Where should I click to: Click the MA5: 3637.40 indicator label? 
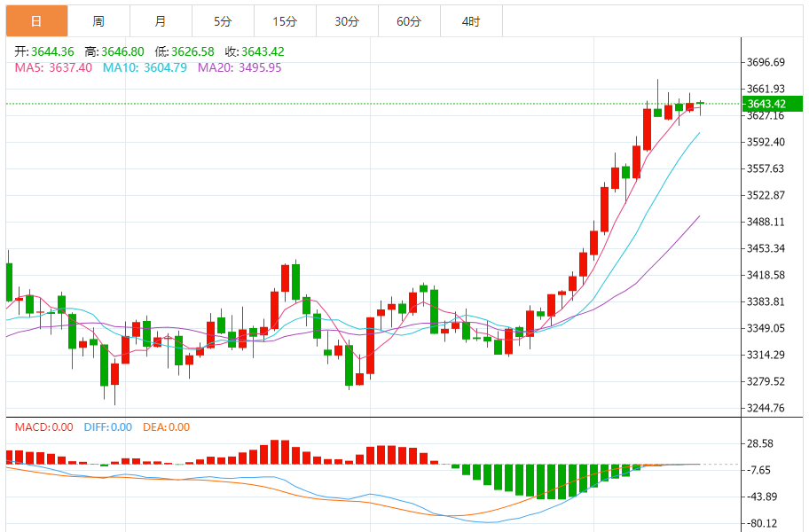coord(53,67)
